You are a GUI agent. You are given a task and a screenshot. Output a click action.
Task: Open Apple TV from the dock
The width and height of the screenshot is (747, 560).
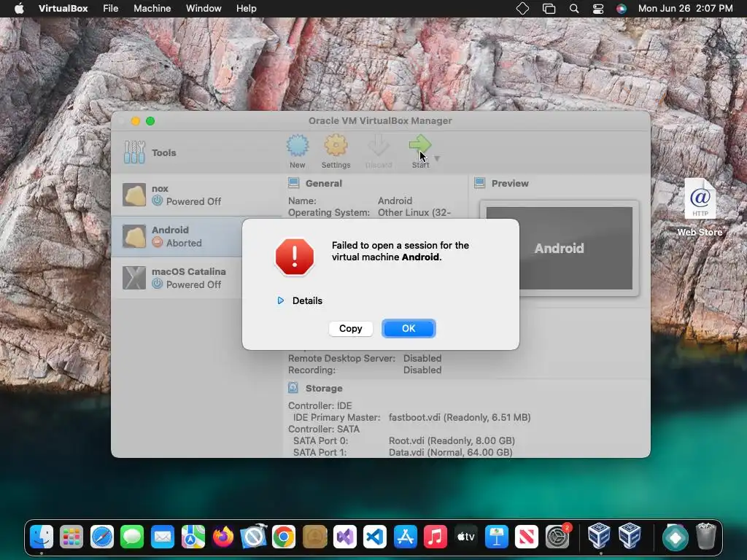point(466,537)
